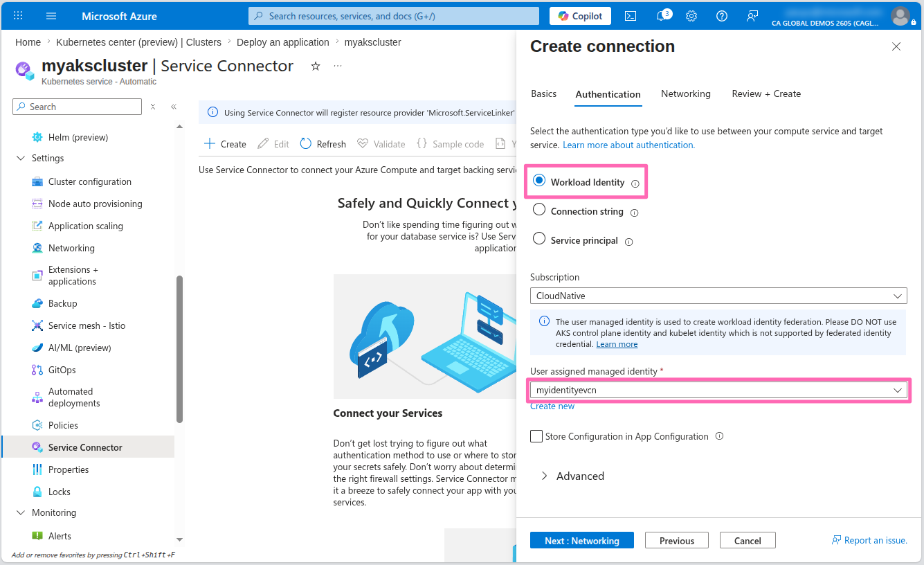
Task: Click the Node auto provisioning icon
Action: tap(37, 204)
